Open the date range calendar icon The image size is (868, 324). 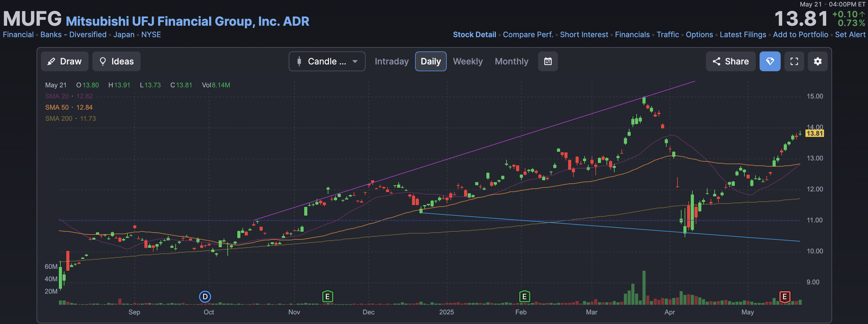click(x=548, y=61)
